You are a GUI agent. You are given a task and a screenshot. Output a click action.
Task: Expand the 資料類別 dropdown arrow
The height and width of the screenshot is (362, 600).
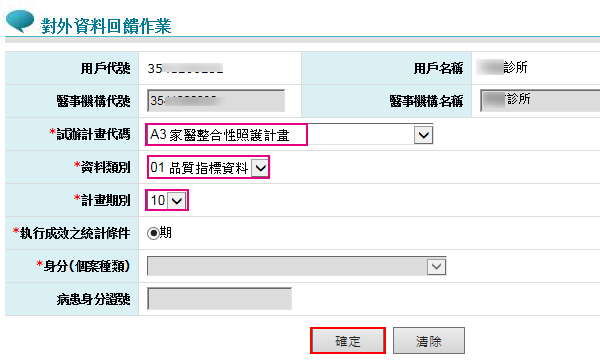coord(260,168)
